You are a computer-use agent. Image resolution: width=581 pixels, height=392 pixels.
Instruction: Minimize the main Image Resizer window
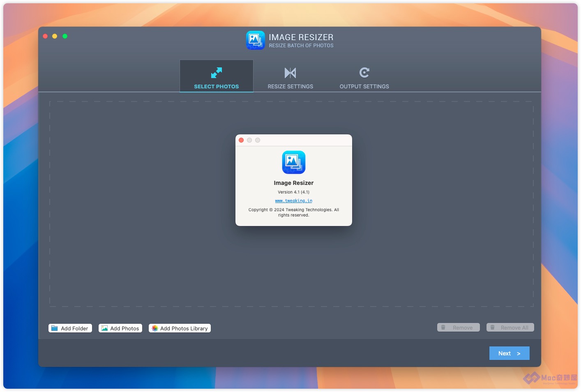coord(55,36)
